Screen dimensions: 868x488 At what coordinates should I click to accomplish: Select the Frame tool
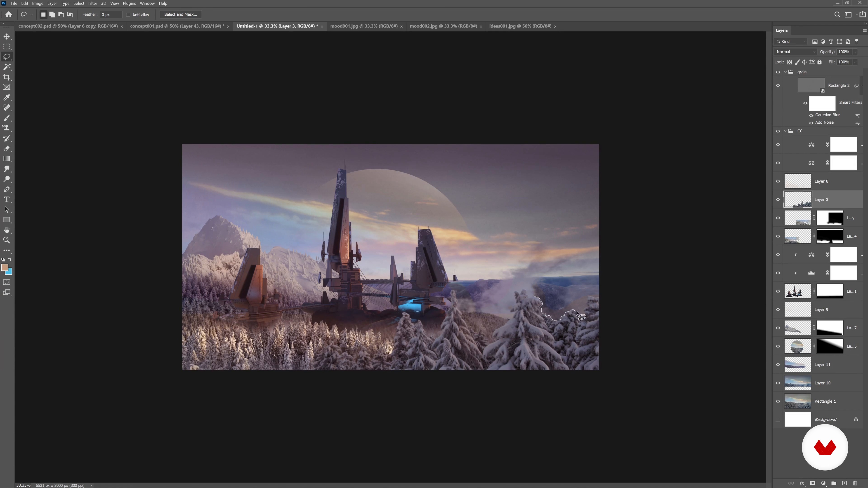pyautogui.click(x=7, y=87)
